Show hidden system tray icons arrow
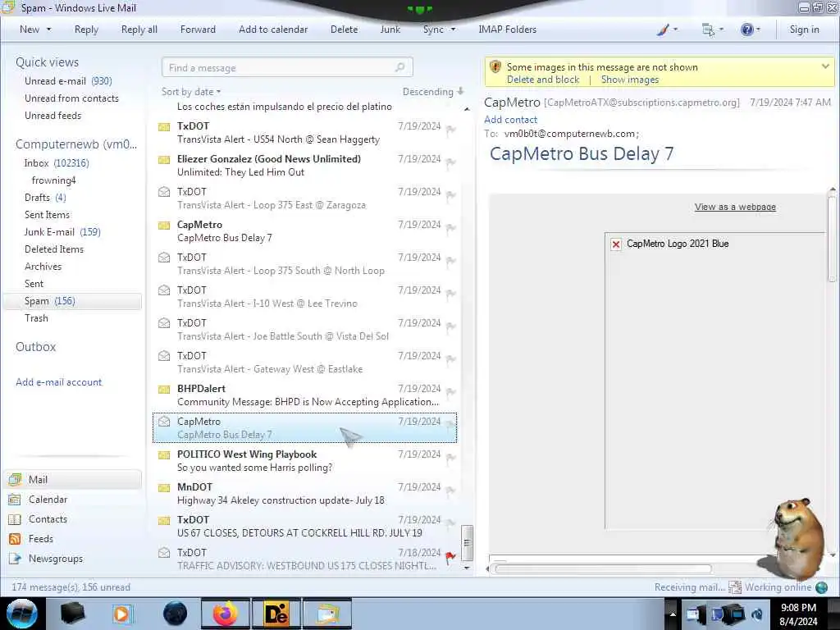The height and width of the screenshot is (630, 840). coord(673,614)
